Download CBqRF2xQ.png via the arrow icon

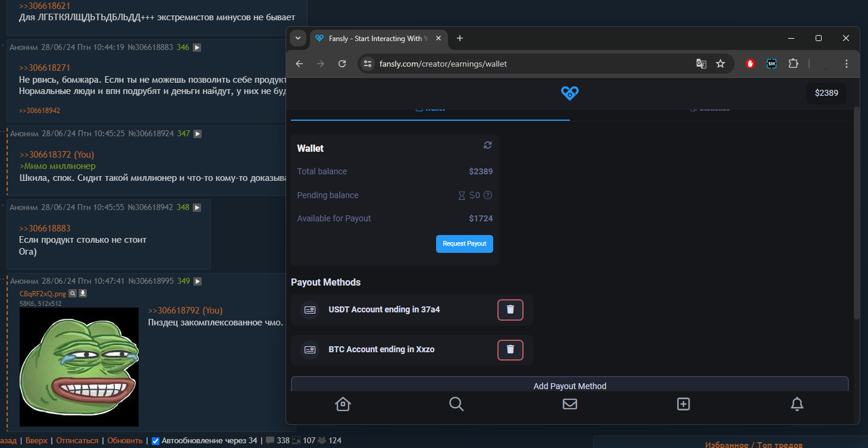(x=83, y=293)
